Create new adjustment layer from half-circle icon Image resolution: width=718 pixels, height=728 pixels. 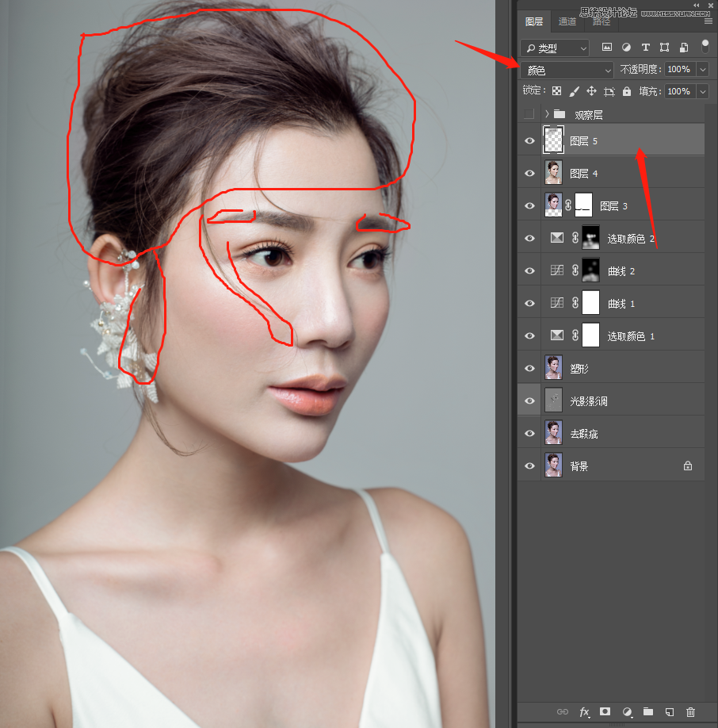point(627,712)
